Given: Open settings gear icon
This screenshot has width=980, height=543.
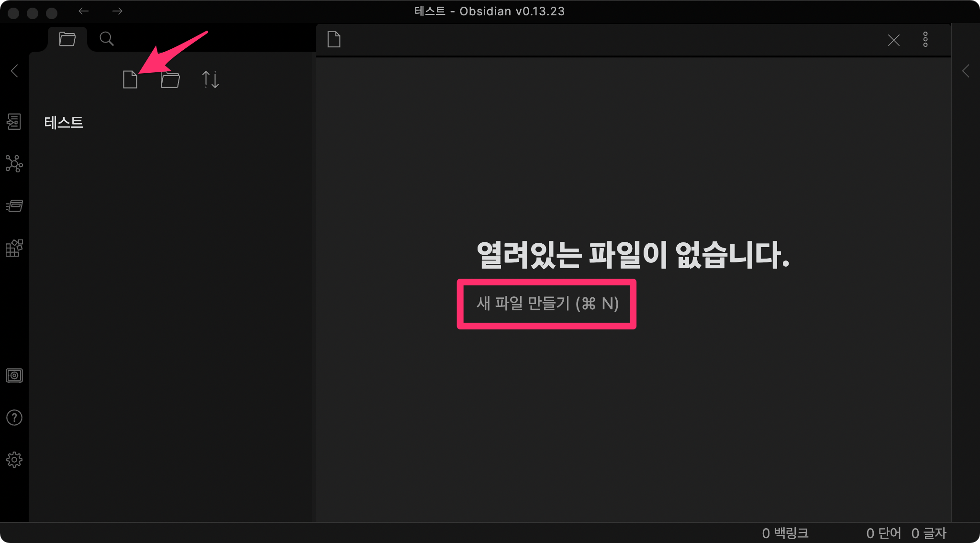Looking at the screenshot, I should [x=14, y=460].
